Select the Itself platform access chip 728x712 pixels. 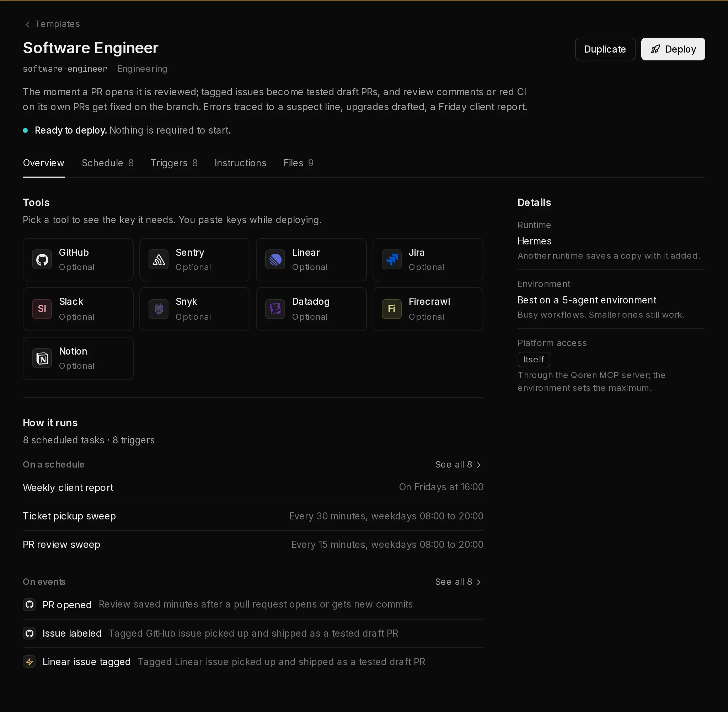click(534, 359)
